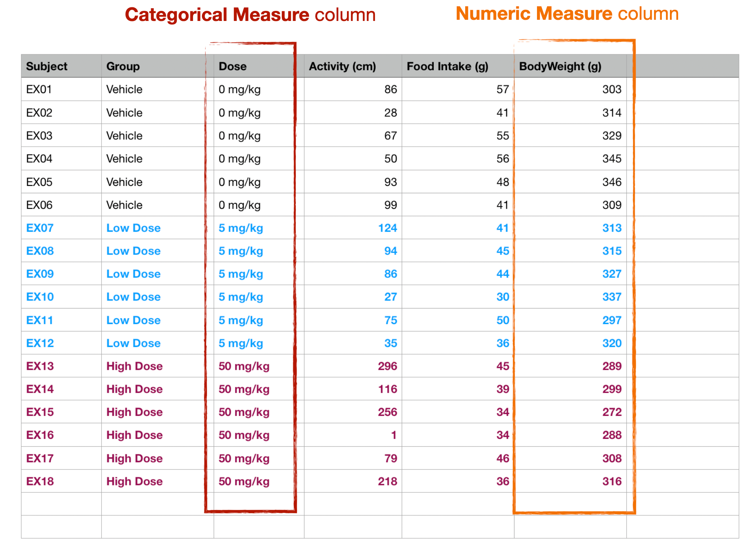Click the 5 mg/kg dose cell for EX10
Screen dimensions: 756x544
[x=259, y=297]
